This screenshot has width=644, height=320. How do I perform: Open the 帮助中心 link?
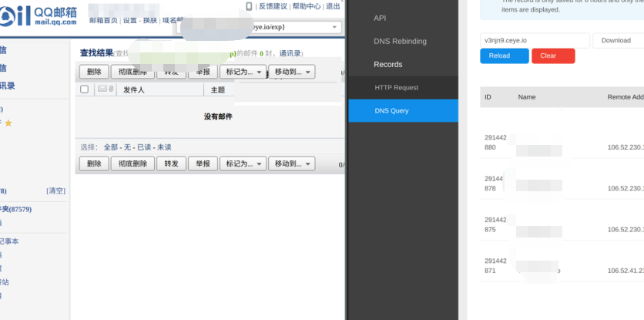[307, 6]
